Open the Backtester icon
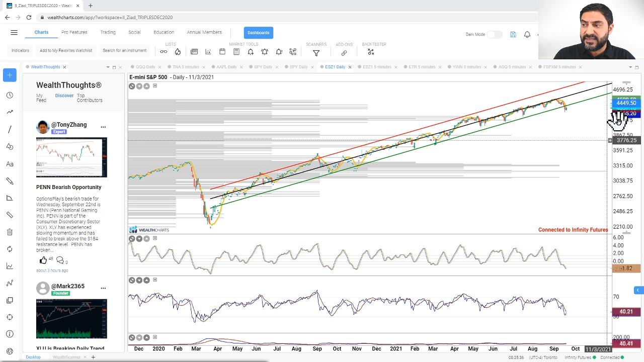The width and height of the screenshot is (644, 362). [x=371, y=52]
